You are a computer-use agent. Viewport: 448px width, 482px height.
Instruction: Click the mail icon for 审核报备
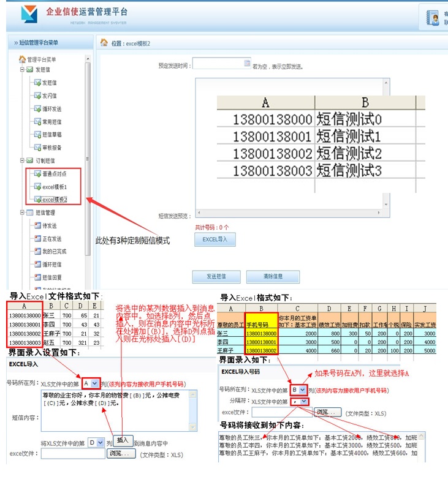(x=37, y=148)
